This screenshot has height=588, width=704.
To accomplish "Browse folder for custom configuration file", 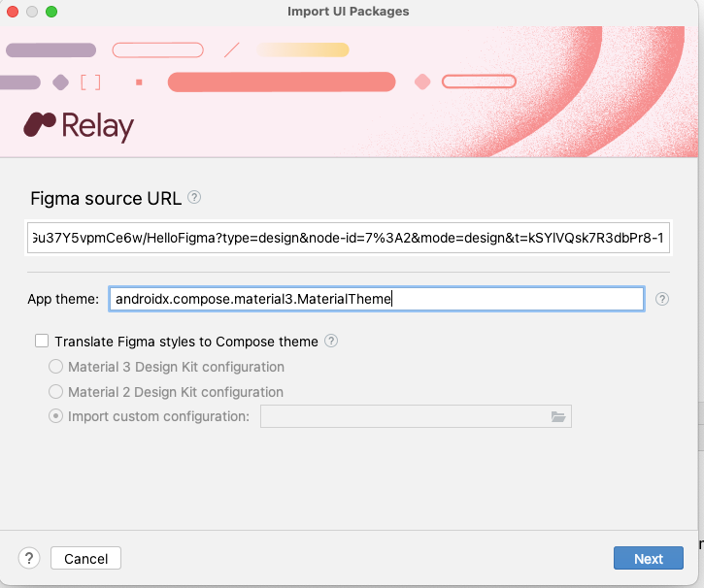I will 558,416.
